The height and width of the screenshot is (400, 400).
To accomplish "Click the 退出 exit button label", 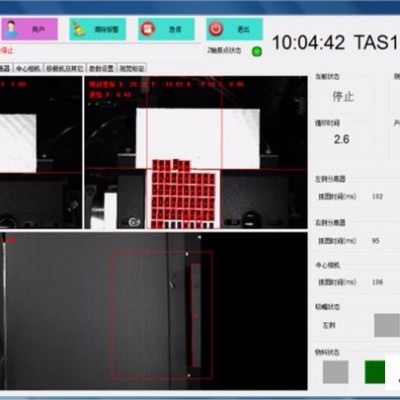I will click(243, 29).
